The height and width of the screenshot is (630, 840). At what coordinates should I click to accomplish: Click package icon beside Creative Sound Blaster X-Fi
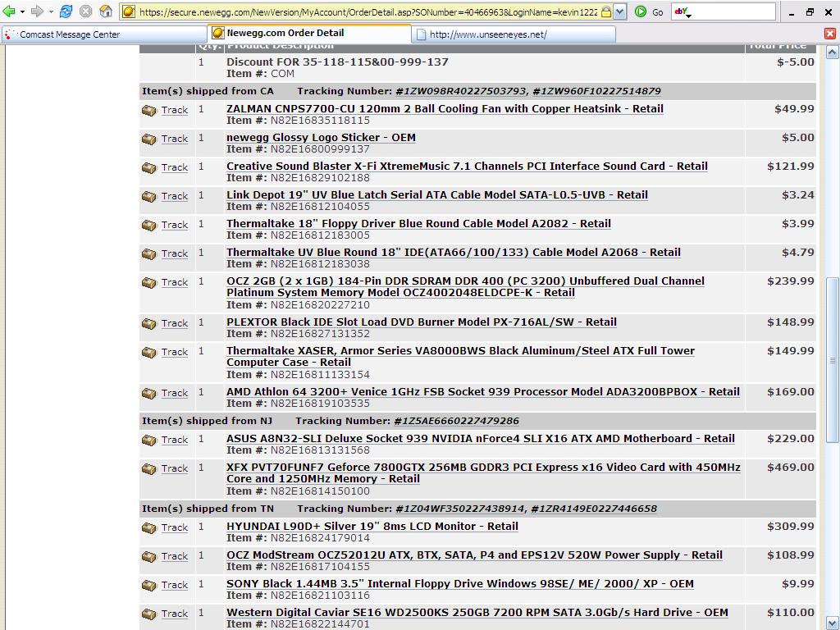pyautogui.click(x=149, y=167)
